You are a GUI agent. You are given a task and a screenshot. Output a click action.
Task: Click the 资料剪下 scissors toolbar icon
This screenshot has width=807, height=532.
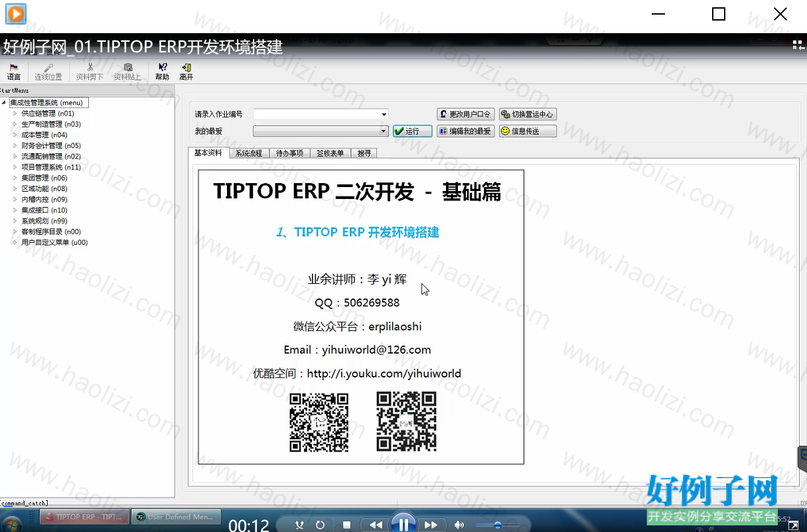90,72
